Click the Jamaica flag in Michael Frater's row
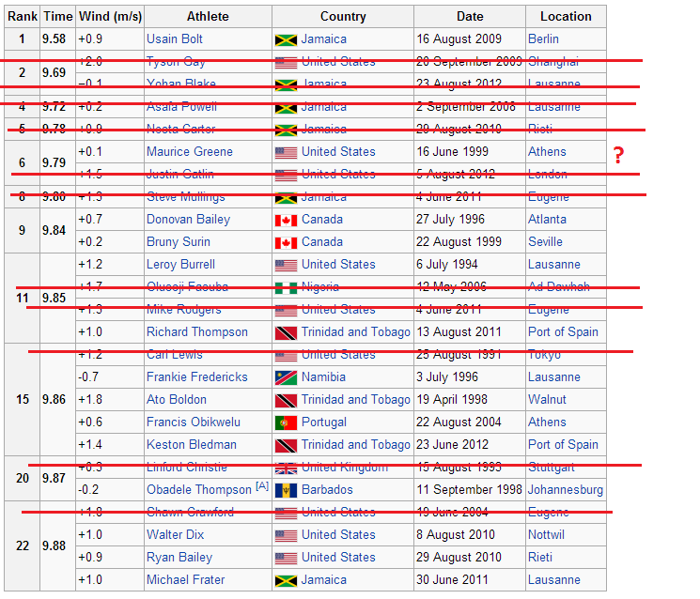 (x=286, y=581)
